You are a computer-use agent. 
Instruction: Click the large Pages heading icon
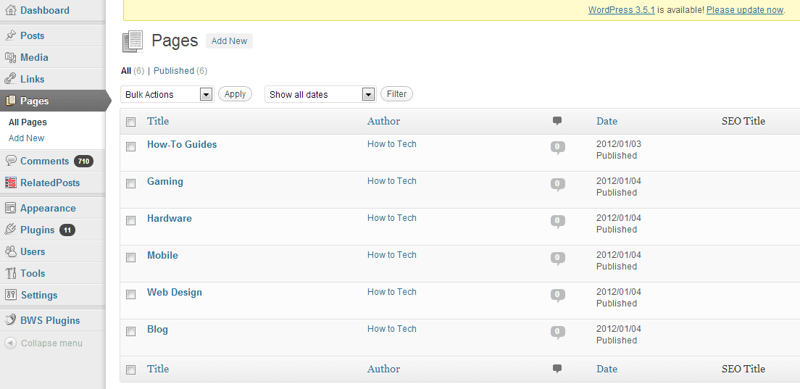click(133, 41)
